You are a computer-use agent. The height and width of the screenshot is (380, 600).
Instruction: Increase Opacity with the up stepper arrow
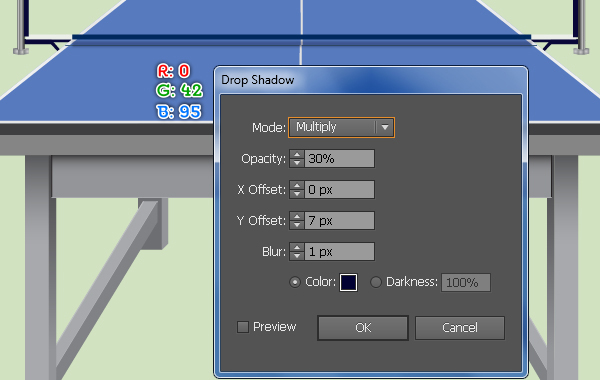297,154
